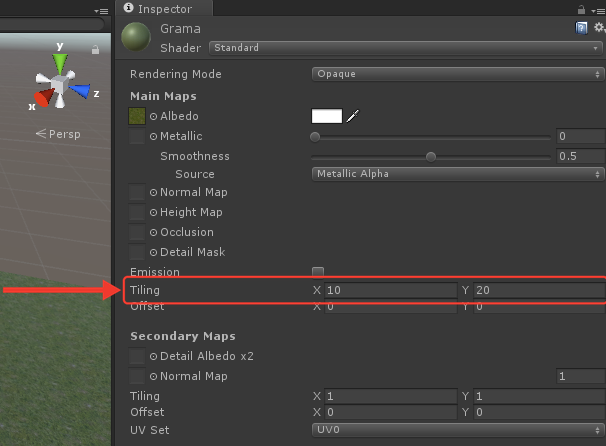Viewport: 606px width, 446px height.
Task: Click the Main Maps Normal Map picker circle
Action: [x=153, y=192]
